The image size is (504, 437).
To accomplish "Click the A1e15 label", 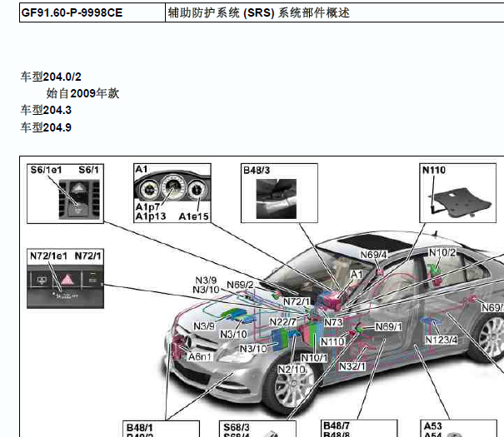I will coord(193,216).
